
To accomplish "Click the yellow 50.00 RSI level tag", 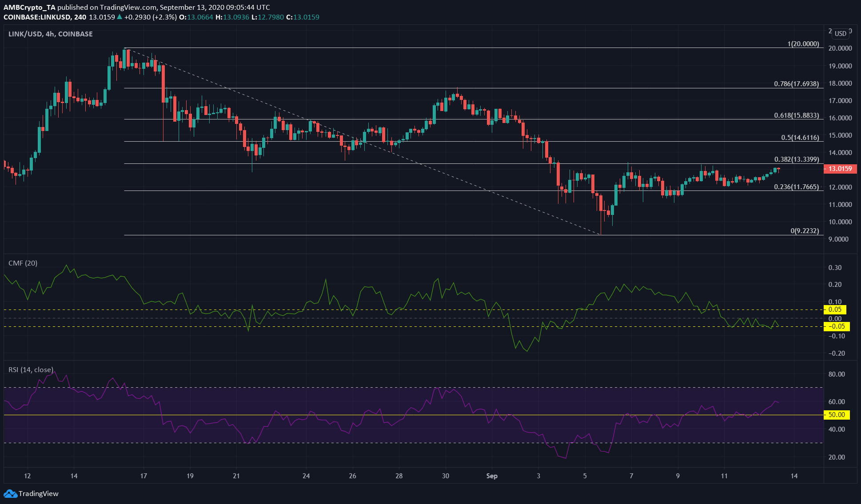I will point(837,415).
